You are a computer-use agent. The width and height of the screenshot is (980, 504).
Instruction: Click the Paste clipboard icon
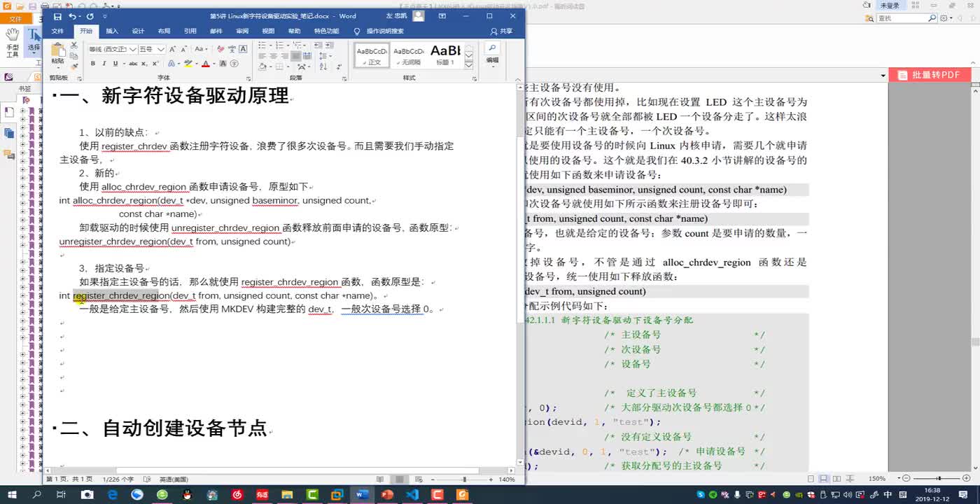point(57,50)
